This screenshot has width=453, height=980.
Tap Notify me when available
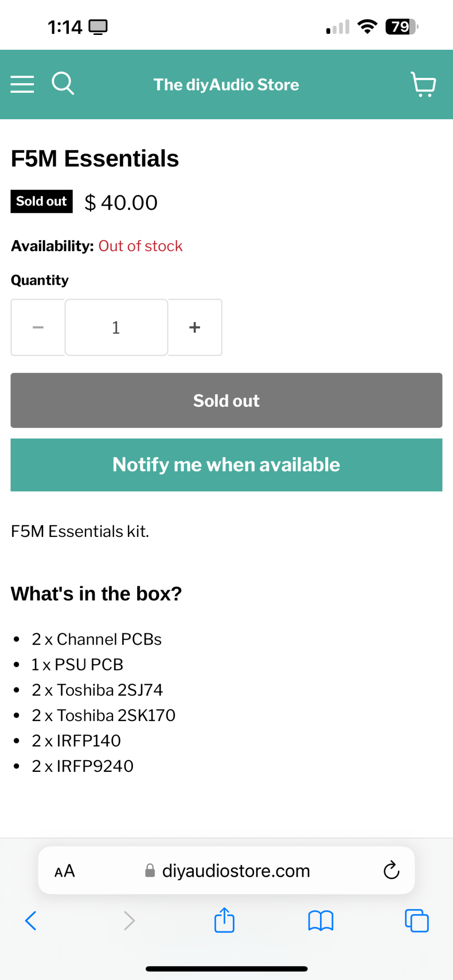coord(226,465)
